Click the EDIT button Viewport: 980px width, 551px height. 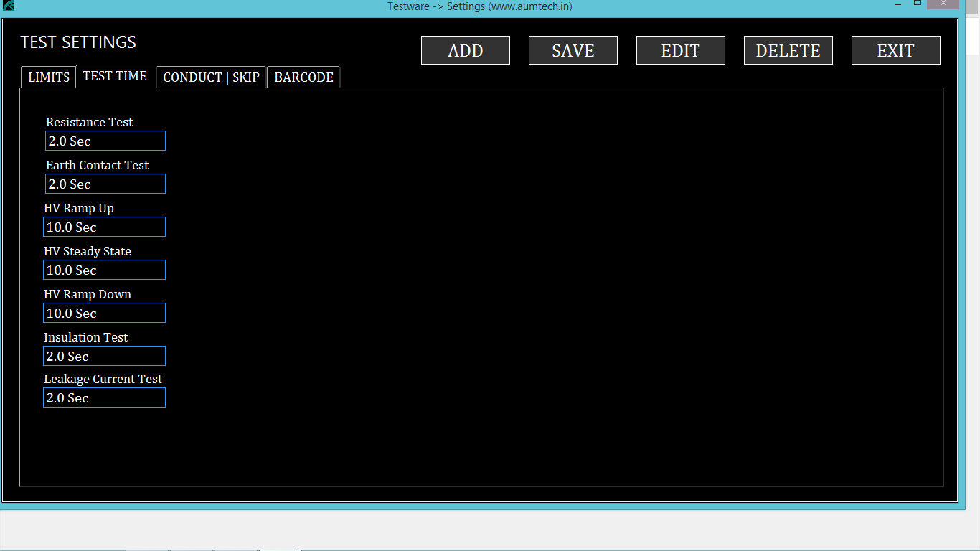(681, 50)
